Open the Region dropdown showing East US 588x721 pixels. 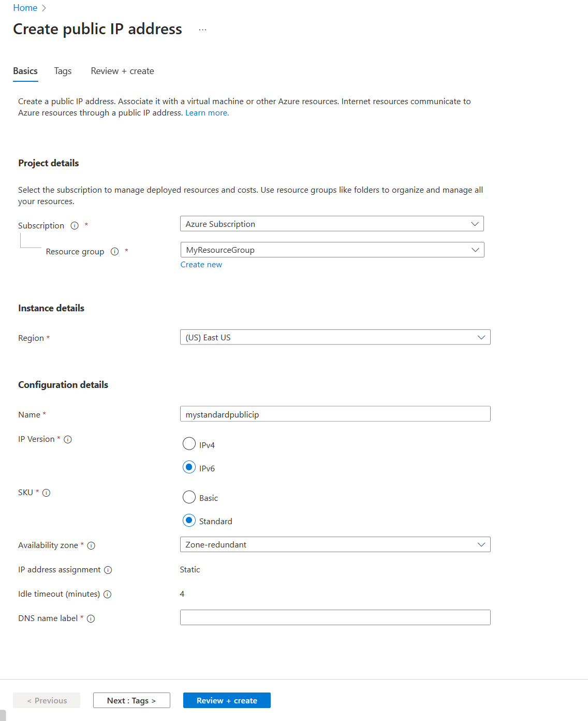coord(335,337)
